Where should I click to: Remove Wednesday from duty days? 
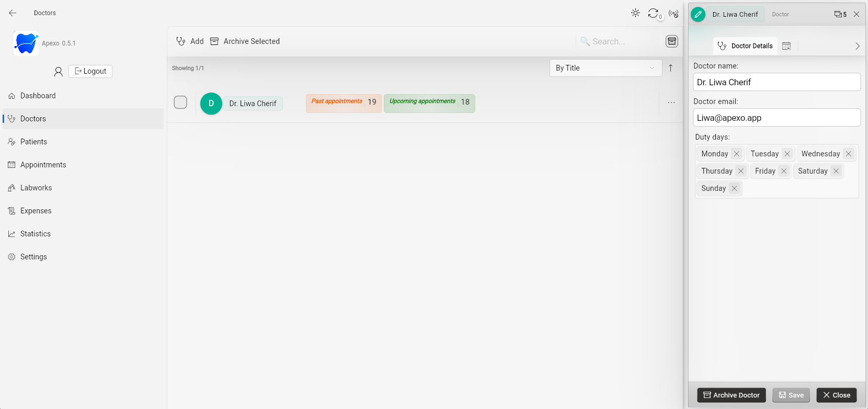[x=849, y=154]
